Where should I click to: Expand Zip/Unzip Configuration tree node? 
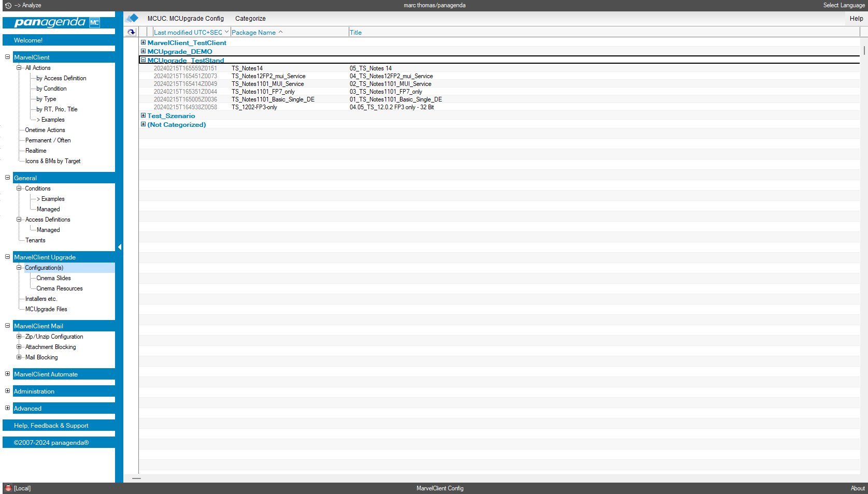[x=19, y=337]
